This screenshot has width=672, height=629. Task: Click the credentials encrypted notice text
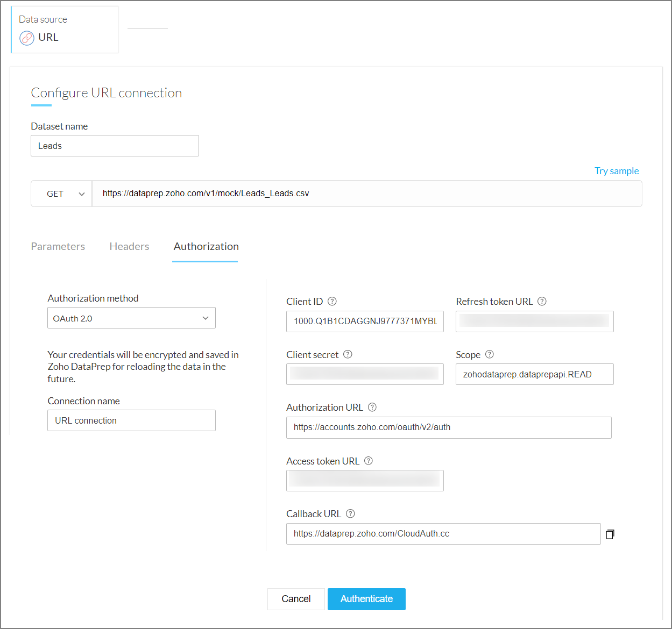[143, 367]
